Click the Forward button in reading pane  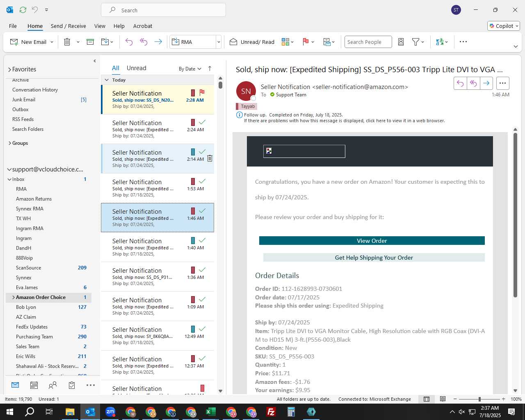(x=486, y=83)
